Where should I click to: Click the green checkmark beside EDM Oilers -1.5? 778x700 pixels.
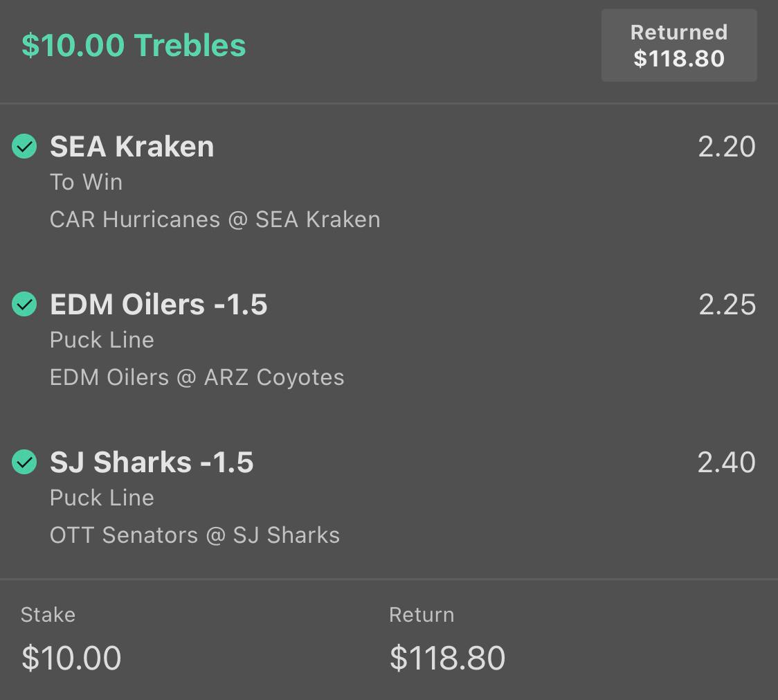pos(24,304)
